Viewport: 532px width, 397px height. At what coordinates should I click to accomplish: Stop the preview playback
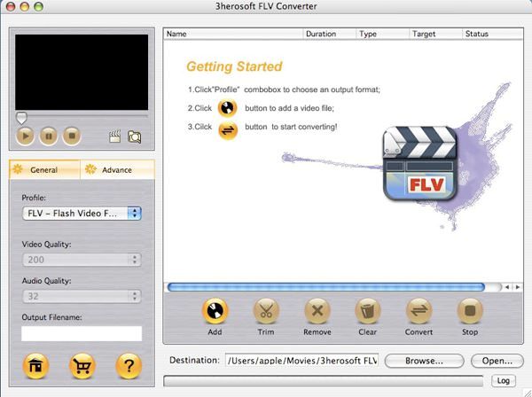click(x=72, y=136)
